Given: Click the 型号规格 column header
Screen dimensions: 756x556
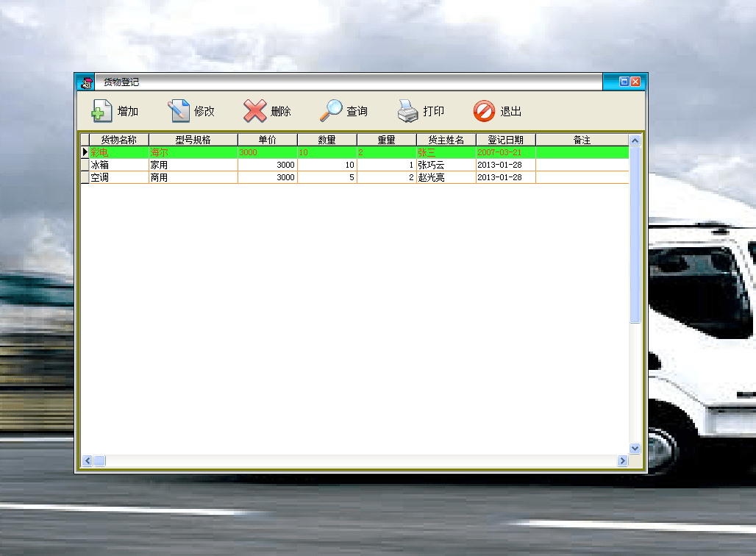Looking at the screenshot, I should coord(193,140).
